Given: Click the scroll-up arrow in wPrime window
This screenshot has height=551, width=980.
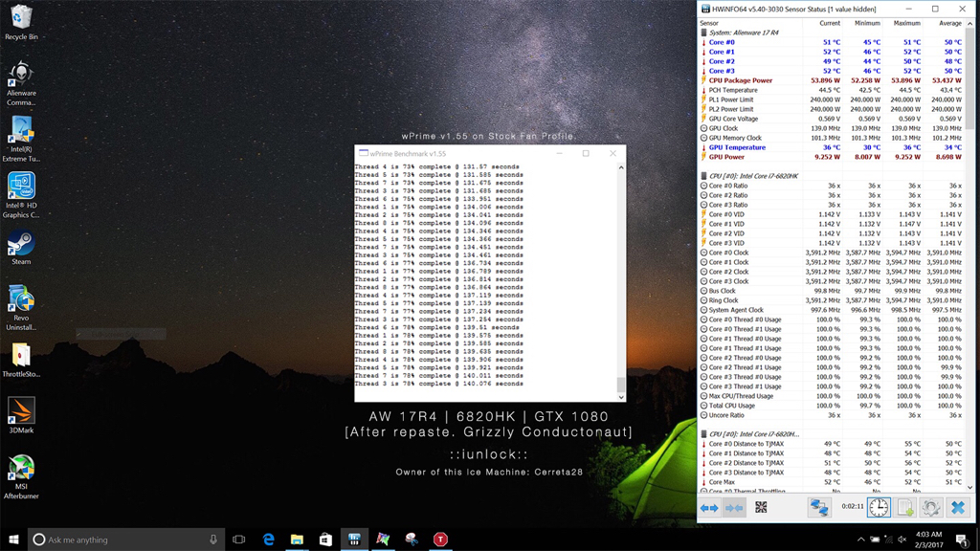Looking at the screenshot, I should click(620, 167).
